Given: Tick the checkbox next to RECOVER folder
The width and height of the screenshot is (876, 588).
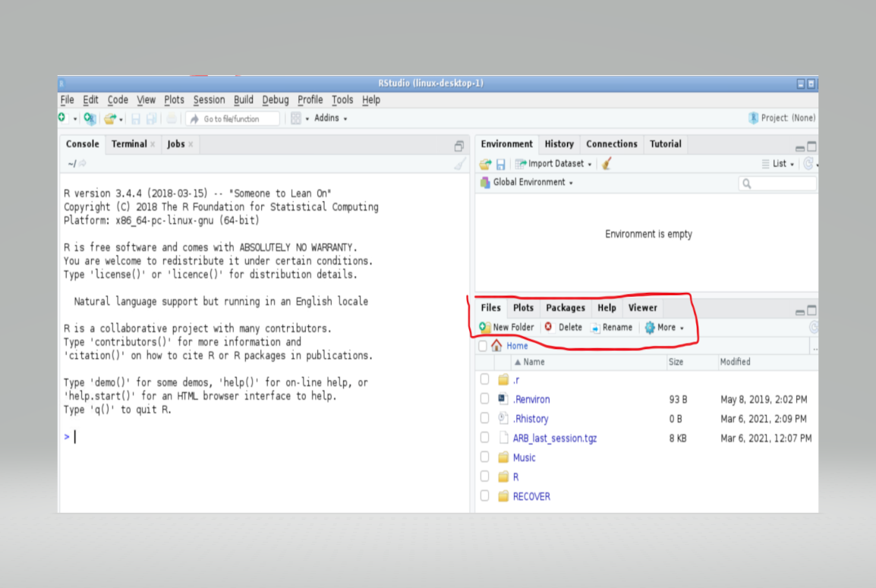Looking at the screenshot, I should tap(485, 496).
